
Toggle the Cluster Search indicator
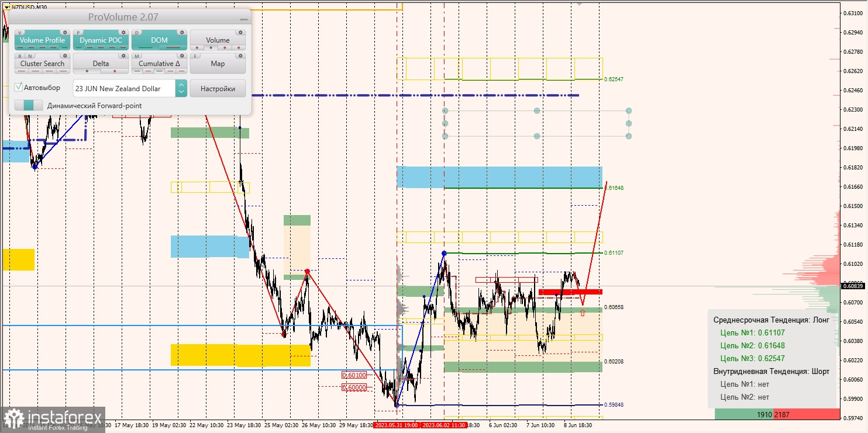pyautogui.click(x=42, y=63)
